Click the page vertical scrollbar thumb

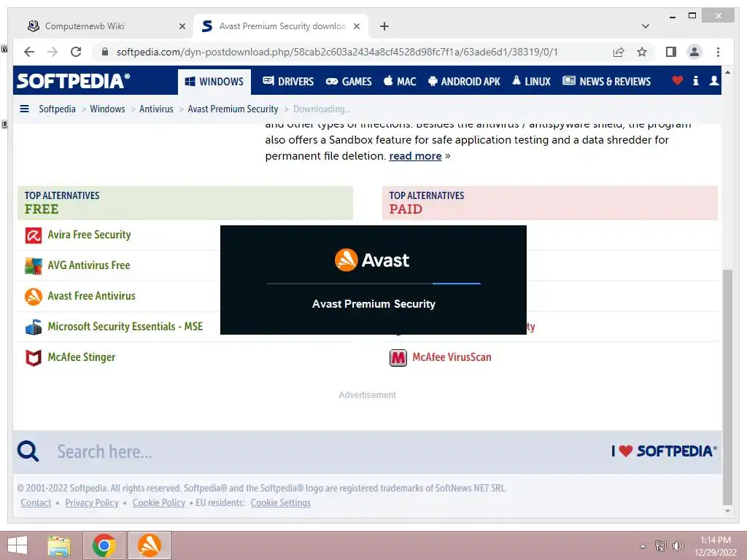point(727,386)
